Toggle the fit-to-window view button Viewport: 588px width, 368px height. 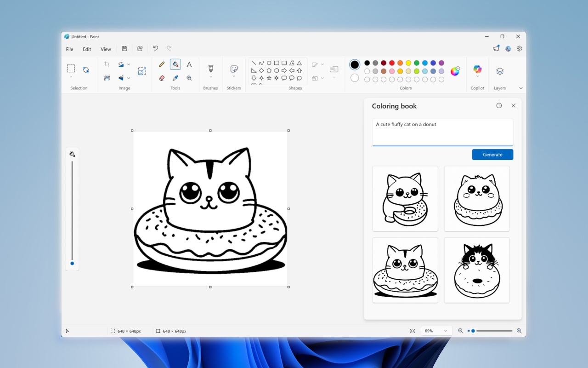tap(413, 331)
